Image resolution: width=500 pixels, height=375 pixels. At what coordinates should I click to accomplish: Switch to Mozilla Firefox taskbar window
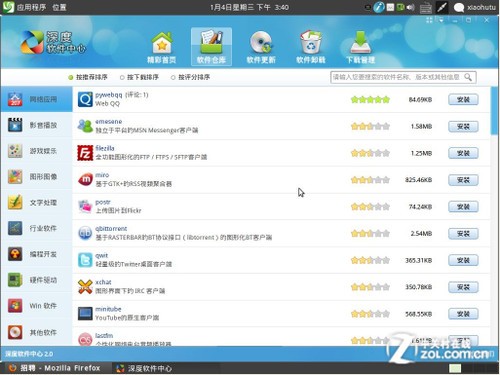(55, 368)
